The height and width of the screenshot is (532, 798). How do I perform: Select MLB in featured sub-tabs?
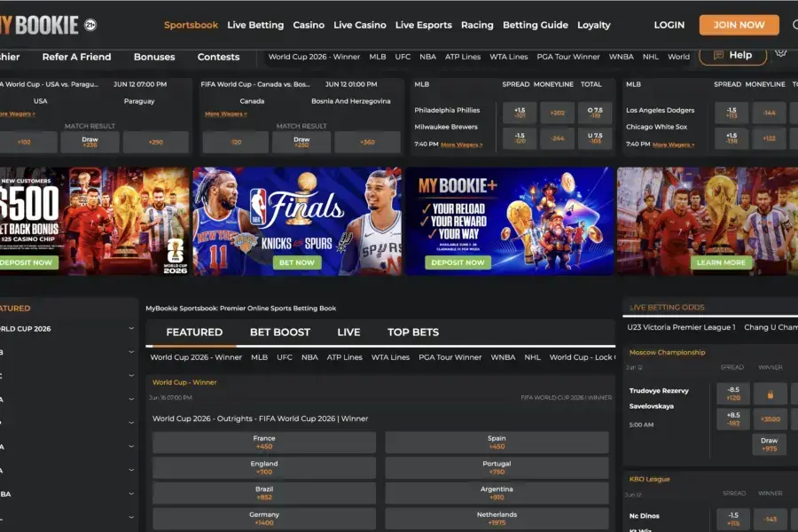pyautogui.click(x=259, y=357)
